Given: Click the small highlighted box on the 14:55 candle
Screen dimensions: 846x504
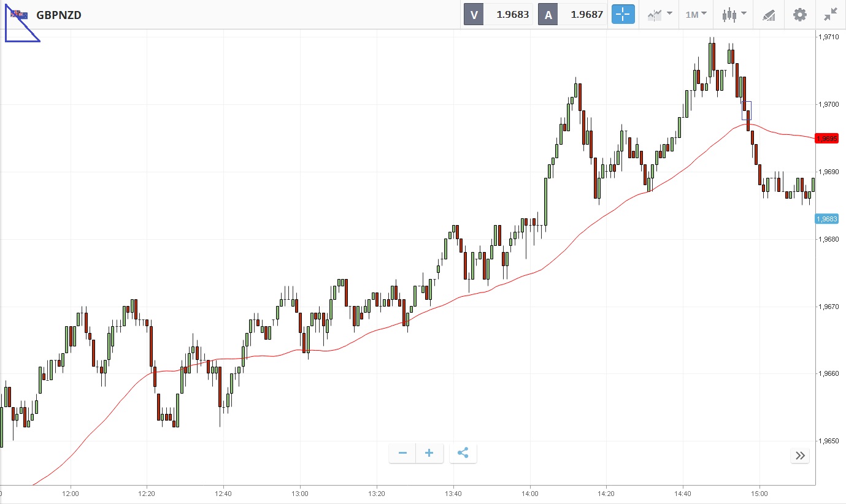Looking at the screenshot, I should pos(746,110).
